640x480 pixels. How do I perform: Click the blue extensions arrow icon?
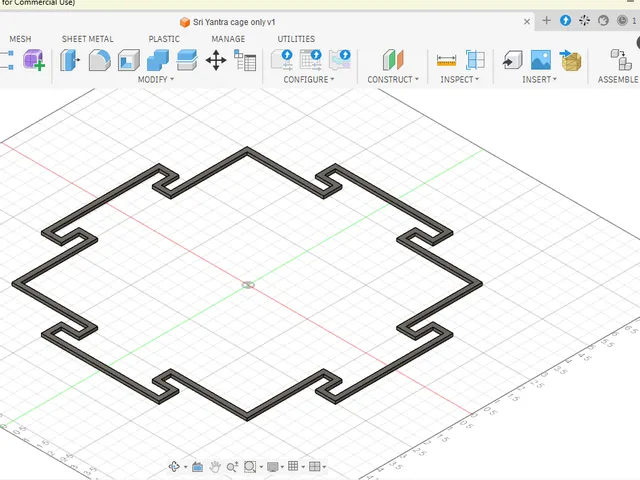click(565, 20)
